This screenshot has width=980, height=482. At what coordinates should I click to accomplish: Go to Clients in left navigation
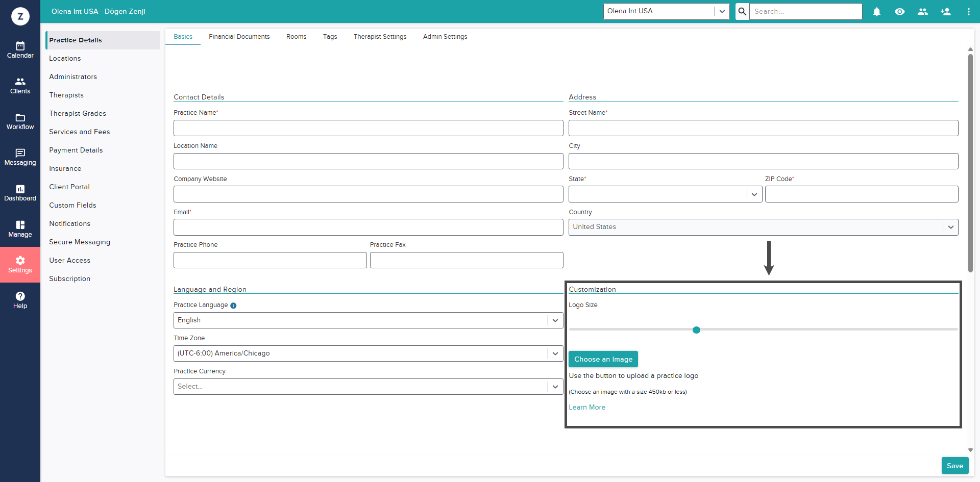pos(20,86)
